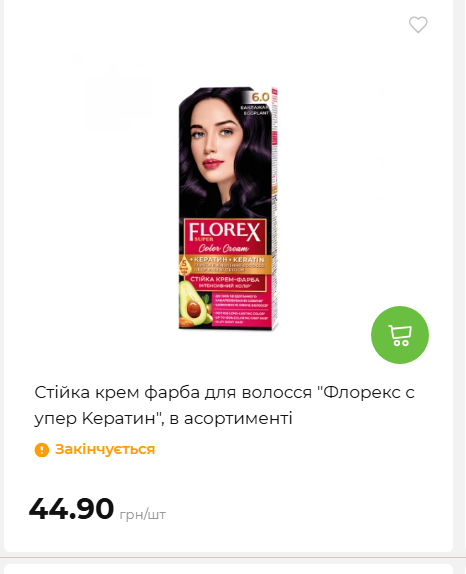Click the shopping cart icon inside green circle
The image size is (466, 574).
coord(400,335)
